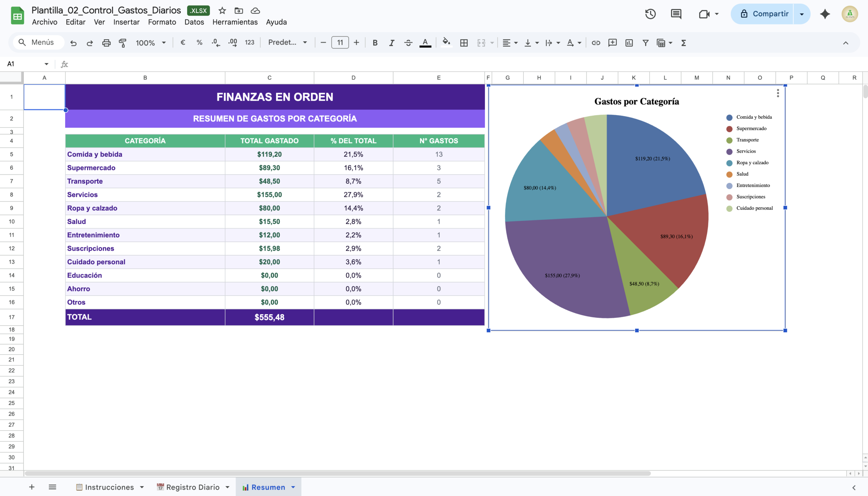The width and height of the screenshot is (868, 496).
Task: Switch to Registro Diario sheet tab
Action: [x=192, y=487]
